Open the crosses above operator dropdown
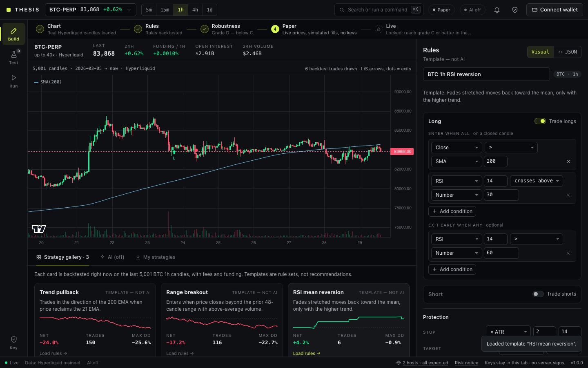Image resolution: width=588 pixels, height=368 pixels. point(537,181)
